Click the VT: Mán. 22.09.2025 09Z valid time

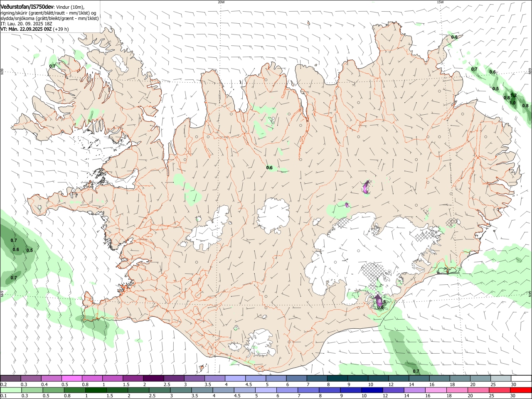point(26,29)
